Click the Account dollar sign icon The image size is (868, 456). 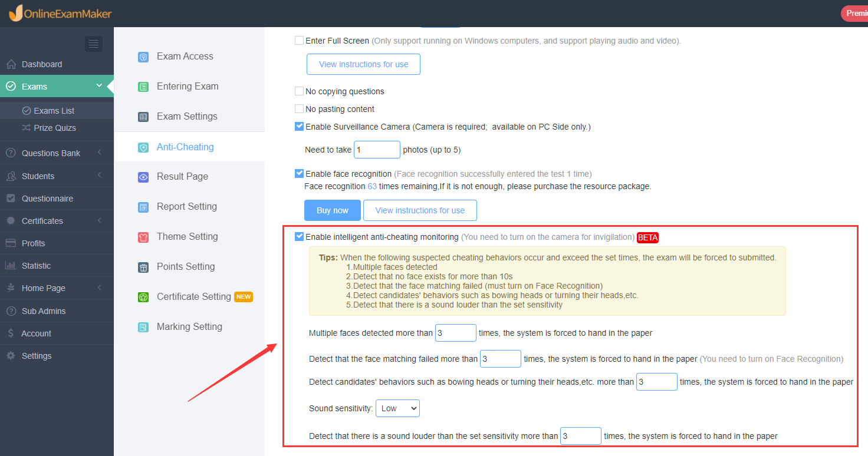[x=11, y=333]
